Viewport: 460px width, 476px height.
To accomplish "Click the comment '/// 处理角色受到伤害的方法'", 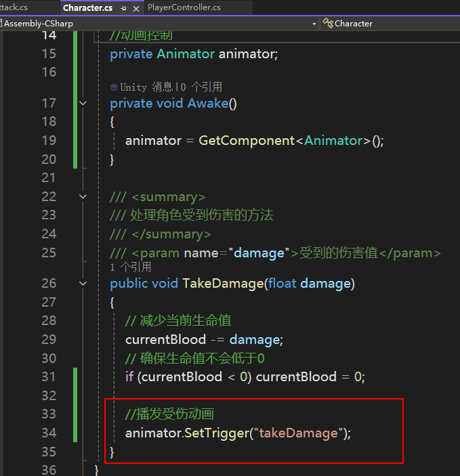I will (192, 215).
